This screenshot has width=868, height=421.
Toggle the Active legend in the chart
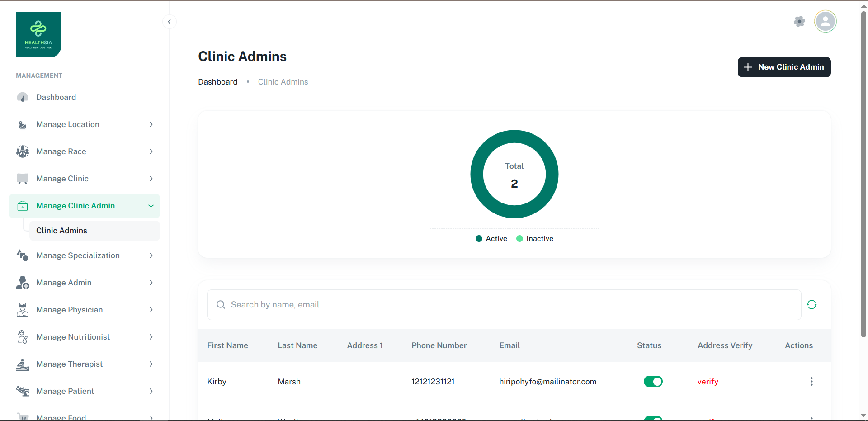491,239
